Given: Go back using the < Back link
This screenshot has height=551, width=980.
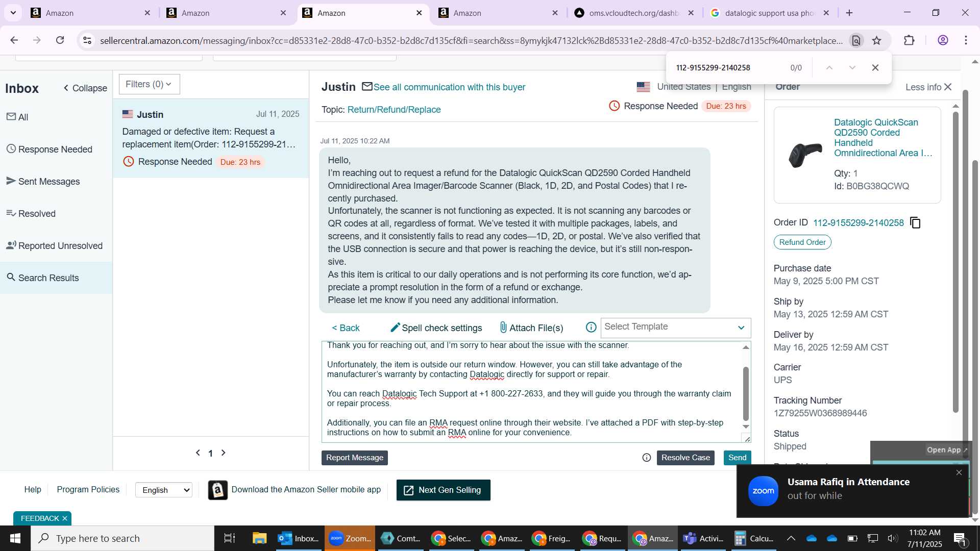Looking at the screenshot, I should 346,328.
